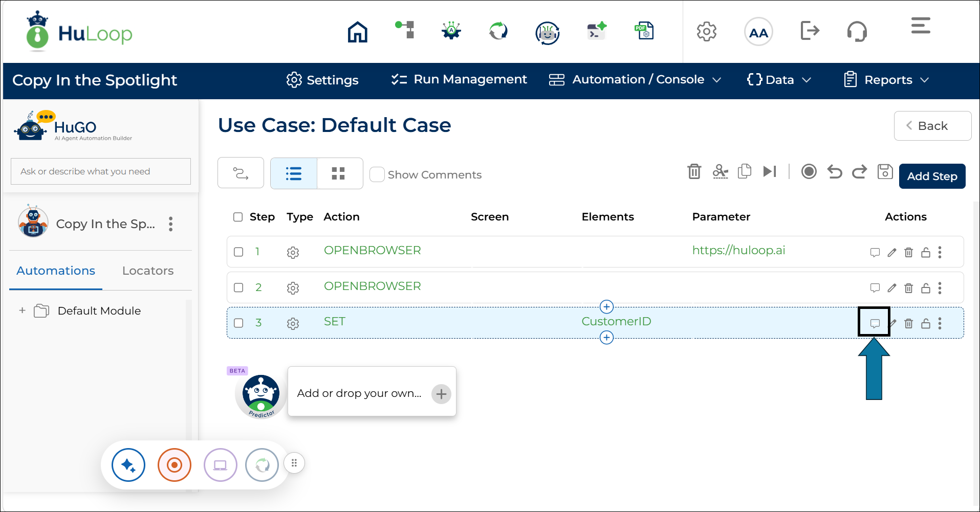980x512 pixels.
Task: Toggle the select-all steps checkbox
Action: (238, 217)
